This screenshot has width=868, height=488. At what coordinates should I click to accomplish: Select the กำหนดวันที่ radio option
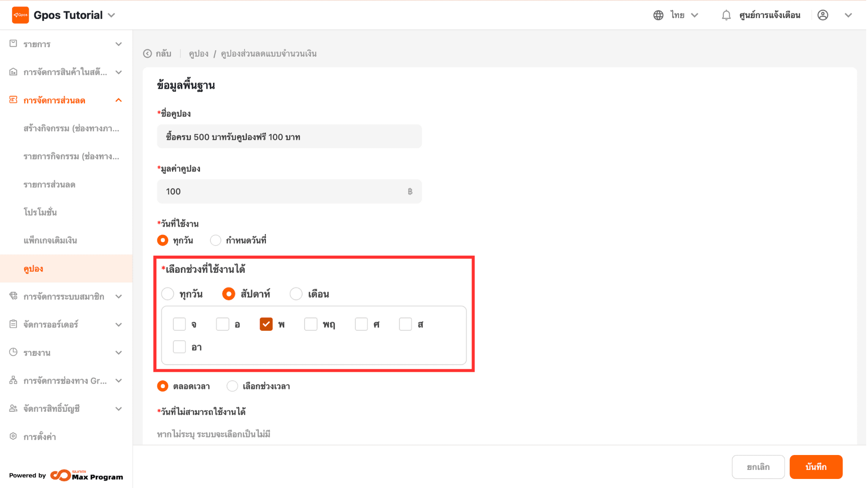coord(216,240)
